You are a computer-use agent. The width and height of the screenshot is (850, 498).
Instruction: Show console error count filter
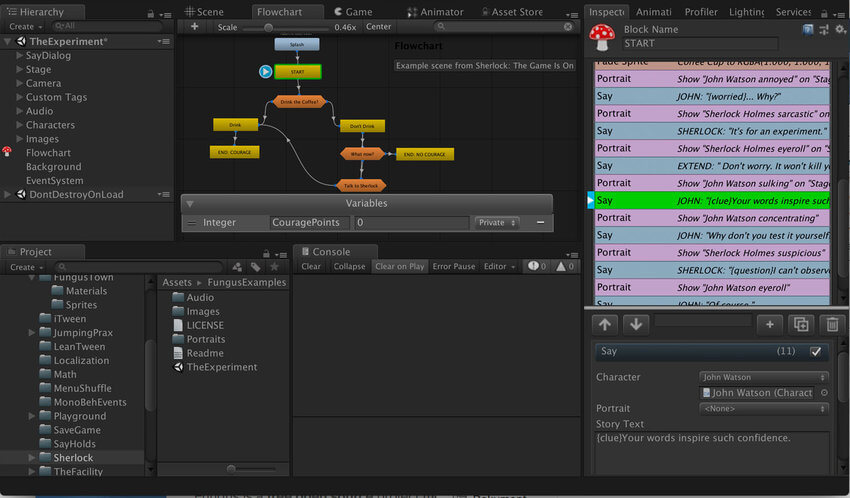click(537, 266)
